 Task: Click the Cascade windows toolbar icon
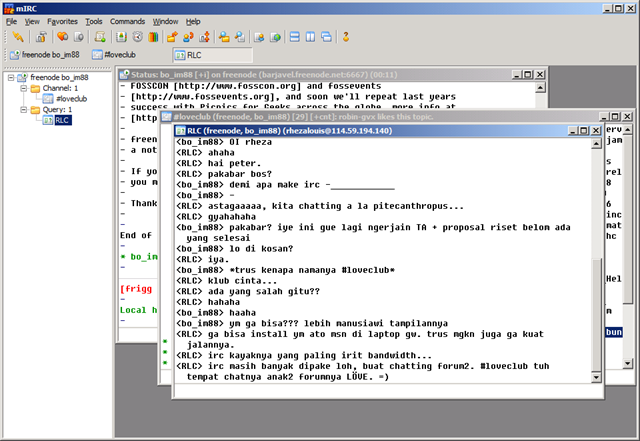(327, 37)
